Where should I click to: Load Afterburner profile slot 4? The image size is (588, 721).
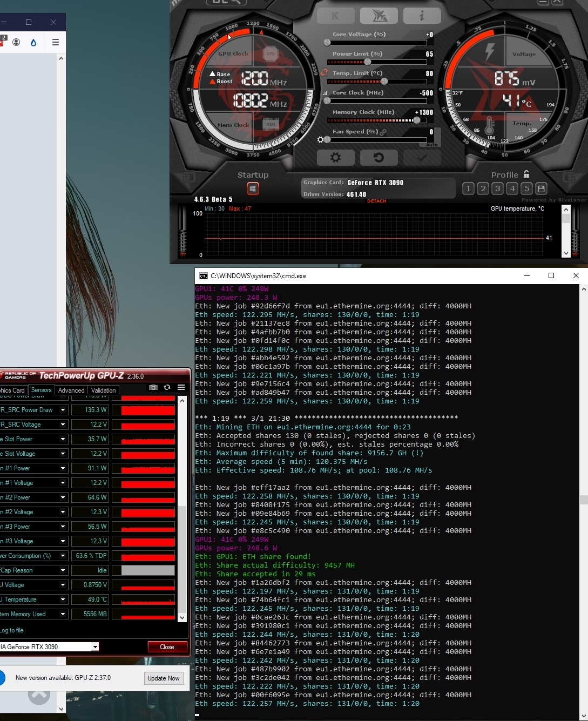click(512, 188)
